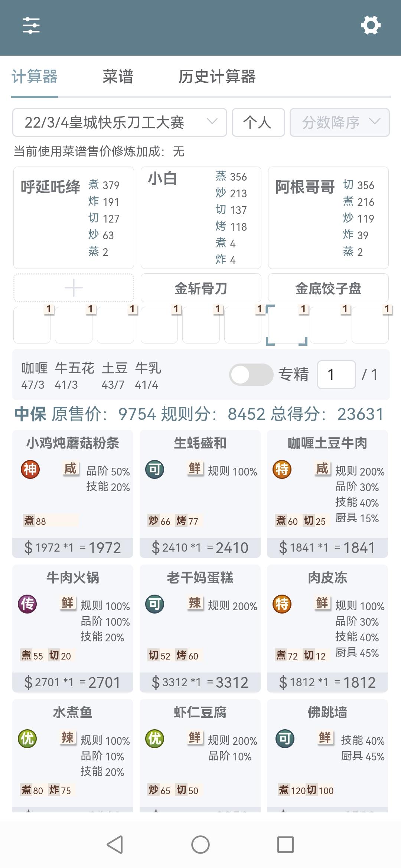The height and width of the screenshot is (868, 401).
Task: Tap the Android back navigation icon
Action: [115, 845]
